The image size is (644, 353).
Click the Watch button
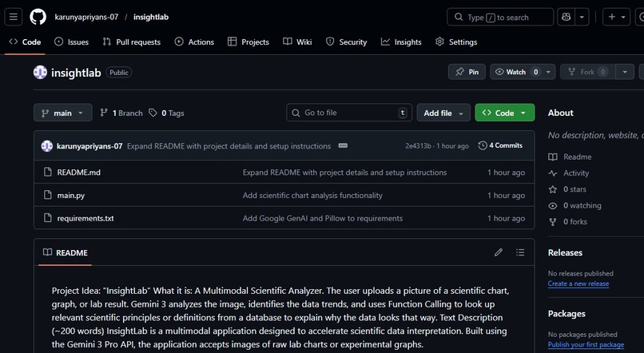pos(516,72)
